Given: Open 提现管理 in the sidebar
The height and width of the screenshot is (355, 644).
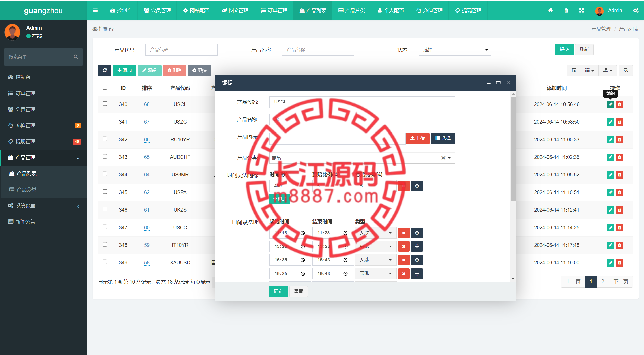Looking at the screenshot, I should pos(44,142).
